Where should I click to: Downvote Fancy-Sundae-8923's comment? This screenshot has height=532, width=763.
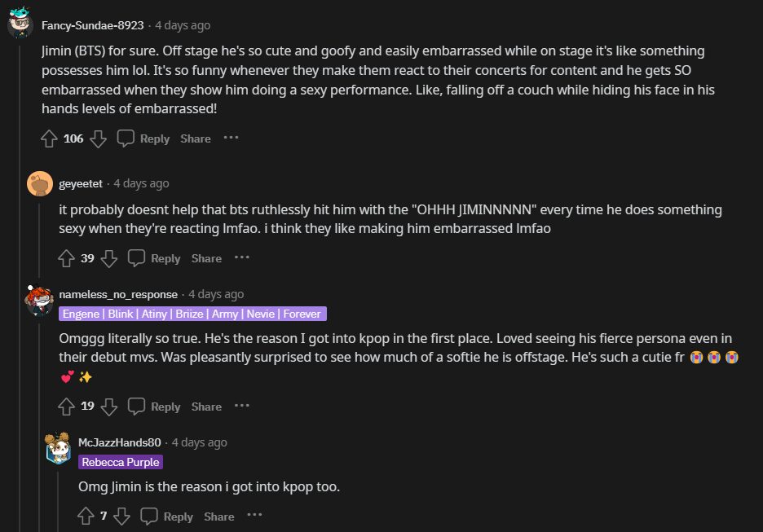click(x=99, y=138)
